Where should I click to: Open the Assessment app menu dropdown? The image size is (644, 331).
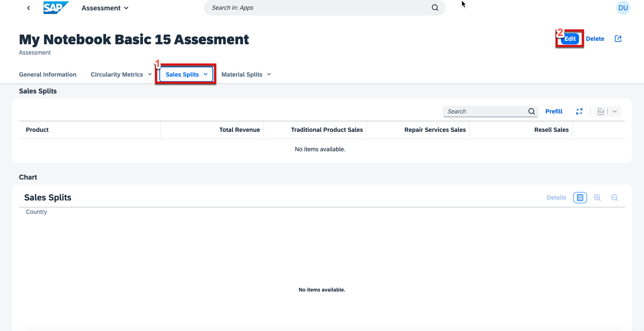point(105,8)
